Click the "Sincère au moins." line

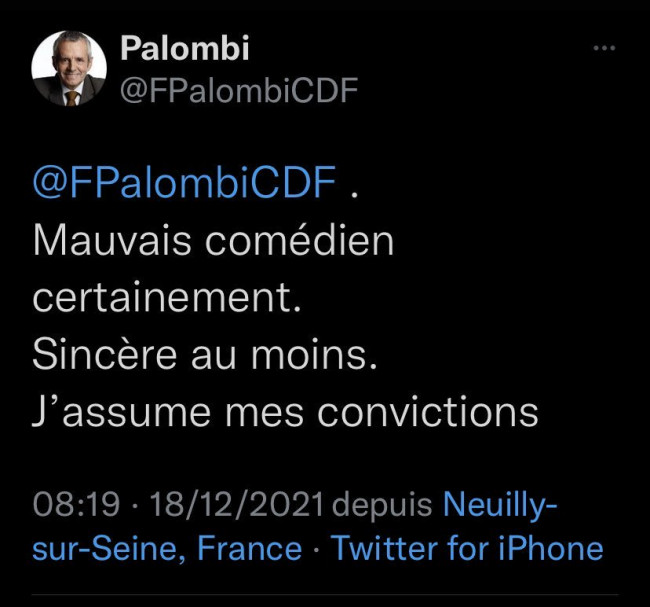coord(205,355)
